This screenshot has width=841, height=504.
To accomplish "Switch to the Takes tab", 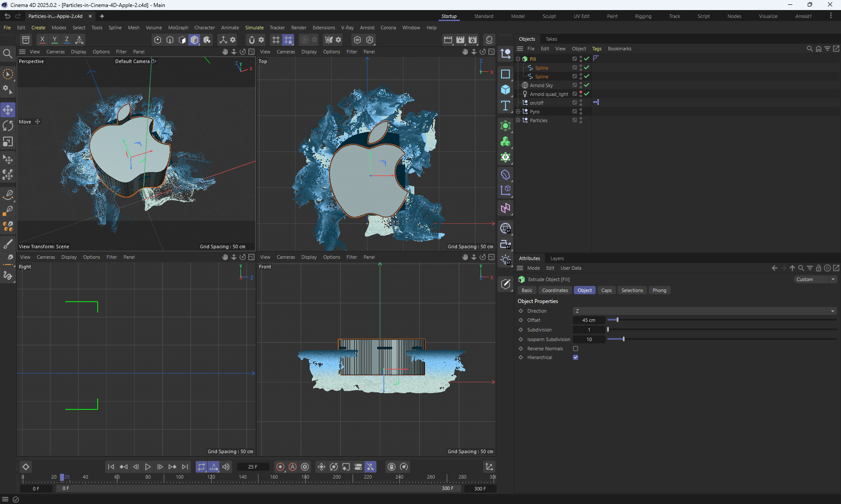I will (x=551, y=39).
